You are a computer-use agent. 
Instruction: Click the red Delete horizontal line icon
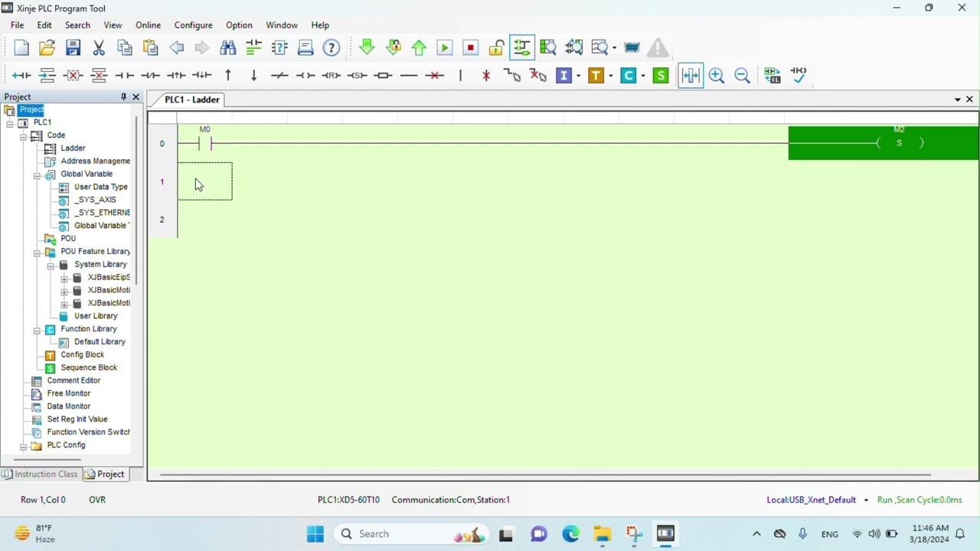[x=435, y=75]
